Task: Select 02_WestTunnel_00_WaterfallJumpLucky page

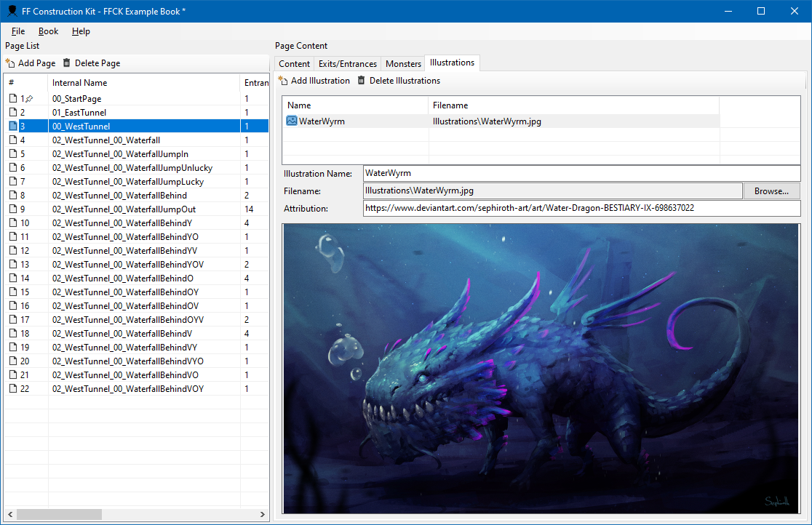Action: pyautogui.click(x=137, y=181)
